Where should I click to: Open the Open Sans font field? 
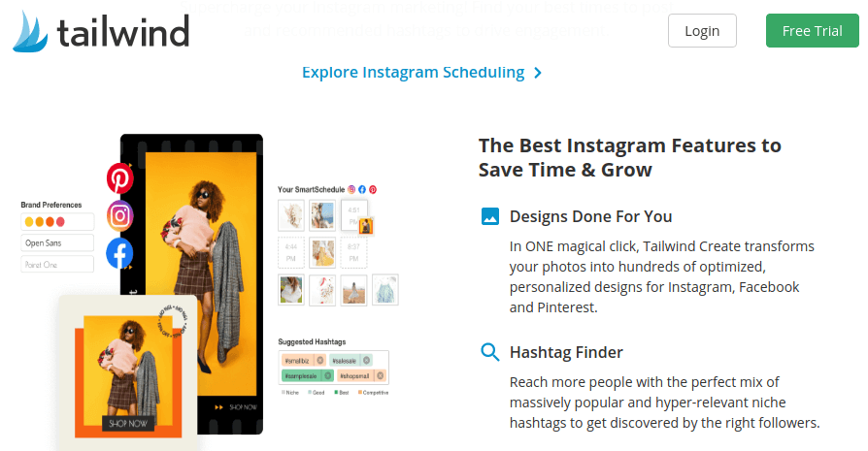point(57,243)
